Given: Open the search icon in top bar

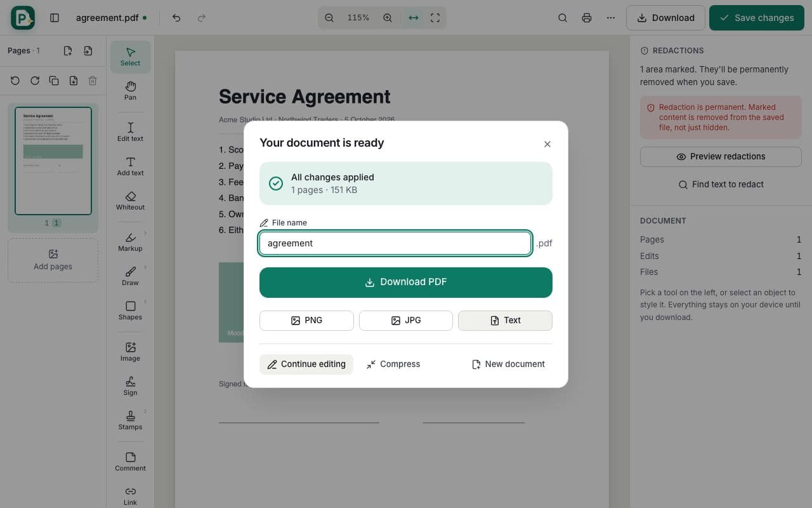Looking at the screenshot, I should (x=563, y=18).
